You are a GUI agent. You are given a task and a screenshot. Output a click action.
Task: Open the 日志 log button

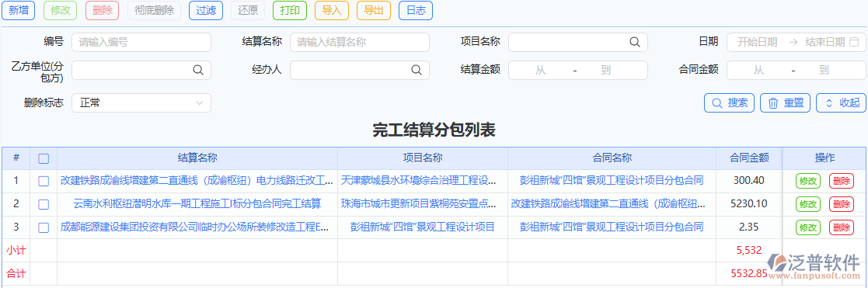pos(416,11)
